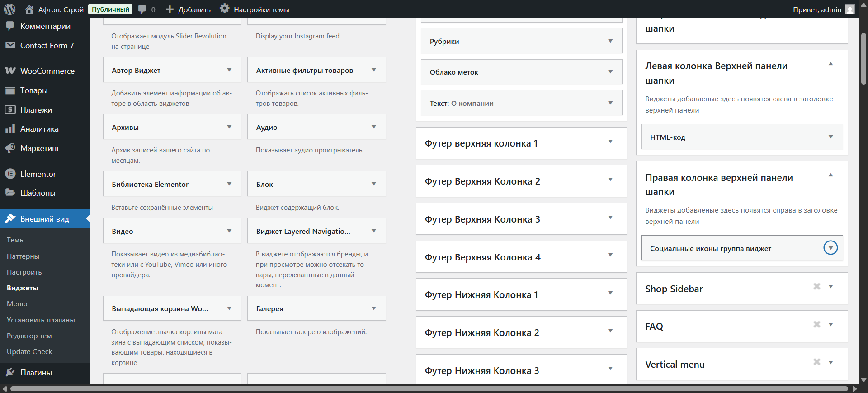Click the admin user avatar
This screenshot has height=393, width=868.
tap(850, 9)
